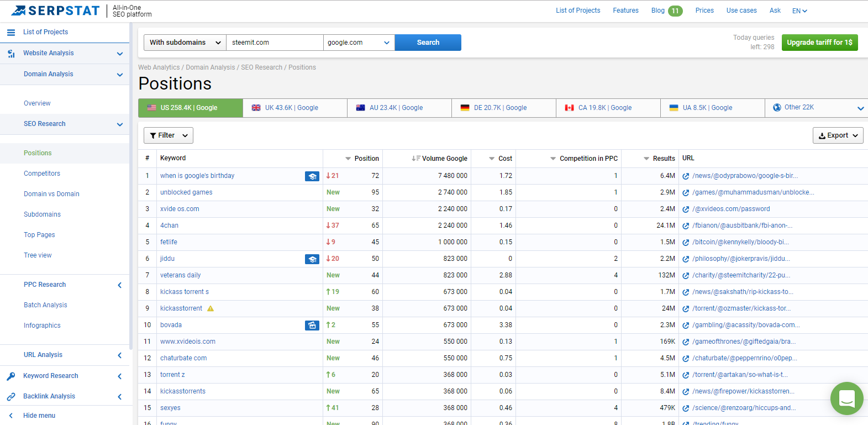The width and height of the screenshot is (868, 425).
Task: Open the Export dropdown
Action: (x=838, y=135)
